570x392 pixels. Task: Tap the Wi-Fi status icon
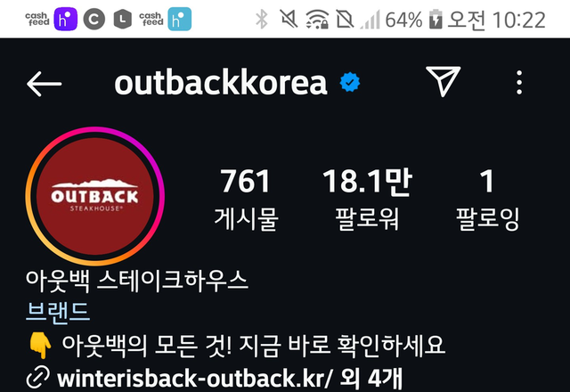(317, 20)
